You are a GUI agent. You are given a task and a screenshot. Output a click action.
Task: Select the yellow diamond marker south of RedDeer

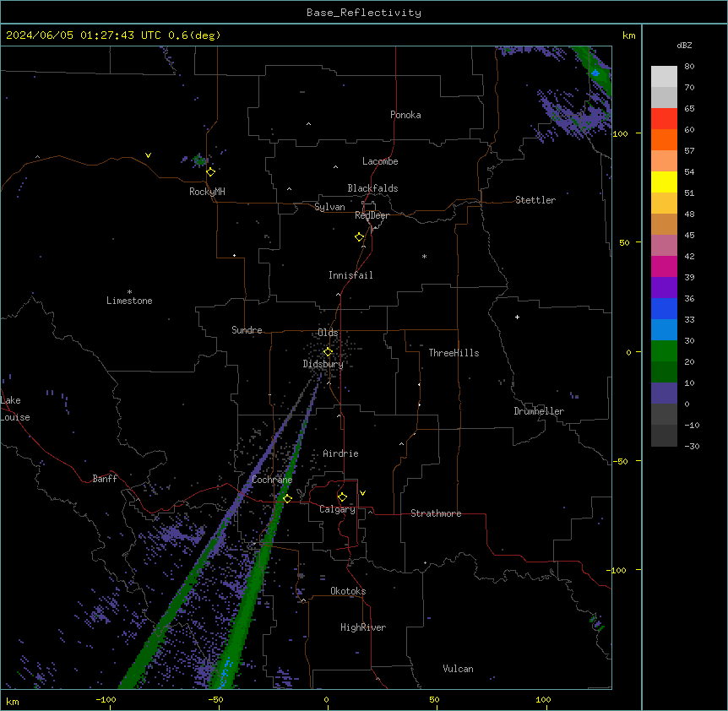tap(360, 237)
